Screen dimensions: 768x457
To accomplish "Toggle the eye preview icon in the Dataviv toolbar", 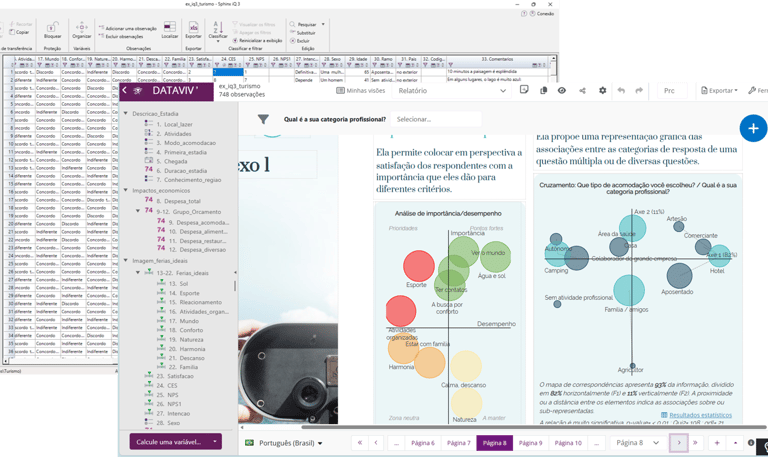I will (562, 91).
